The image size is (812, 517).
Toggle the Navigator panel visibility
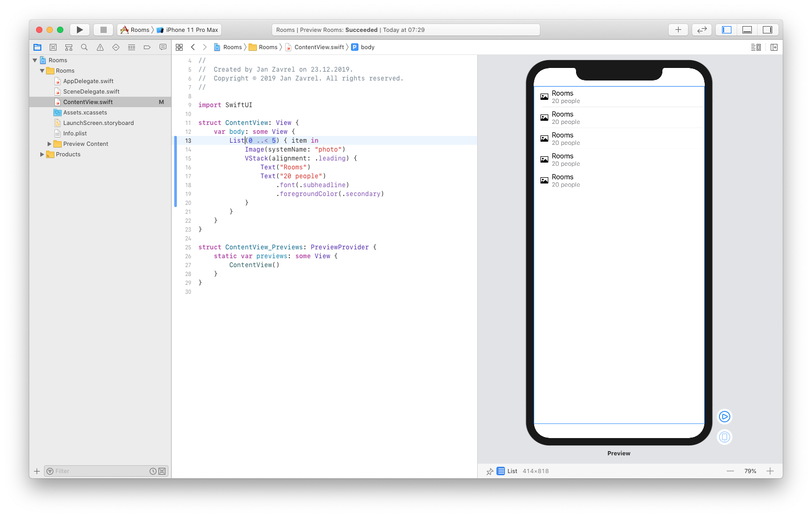tap(726, 29)
